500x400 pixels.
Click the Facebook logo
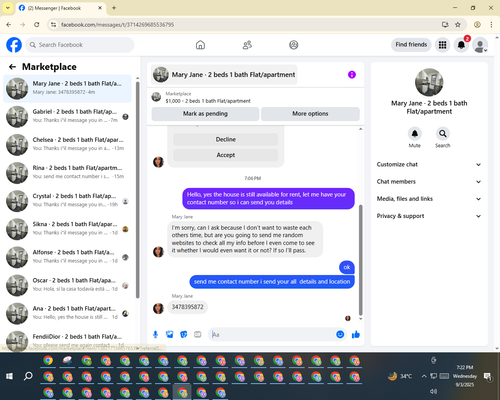(14, 45)
